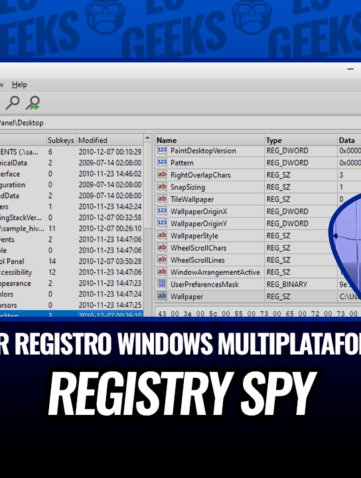
Task: Click the subkey count 11 cell
Action: [x=52, y=229]
